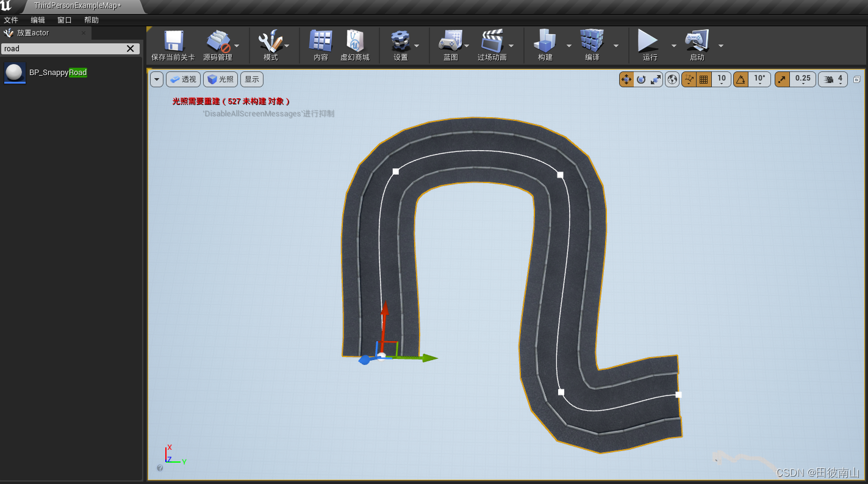
Task: Expand Build options dropdown arrow
Action: point(569,46)
